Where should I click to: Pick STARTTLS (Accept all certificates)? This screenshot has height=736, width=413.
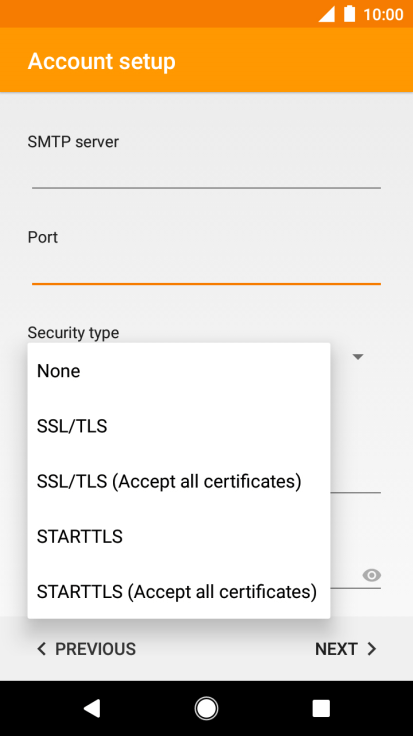tap(179, 591)
